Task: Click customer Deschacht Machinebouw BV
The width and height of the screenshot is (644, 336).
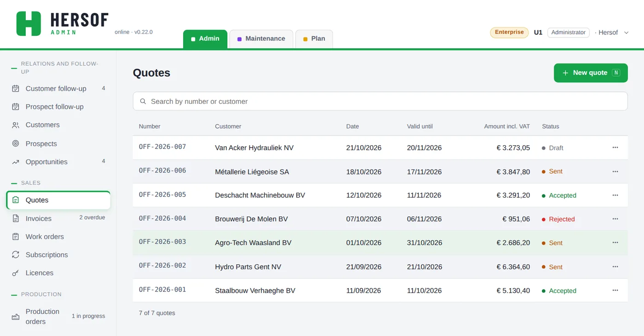Action: (260, 195)
